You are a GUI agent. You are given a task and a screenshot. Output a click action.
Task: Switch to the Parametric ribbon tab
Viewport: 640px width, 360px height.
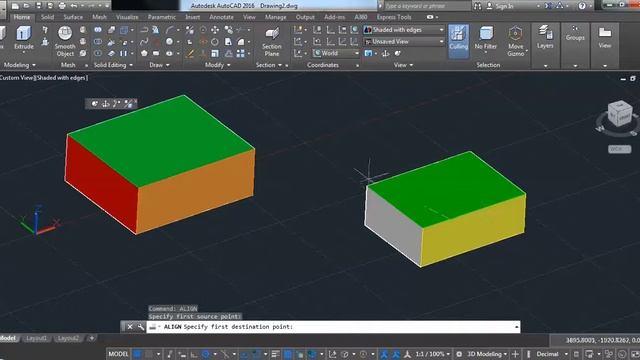162,17
